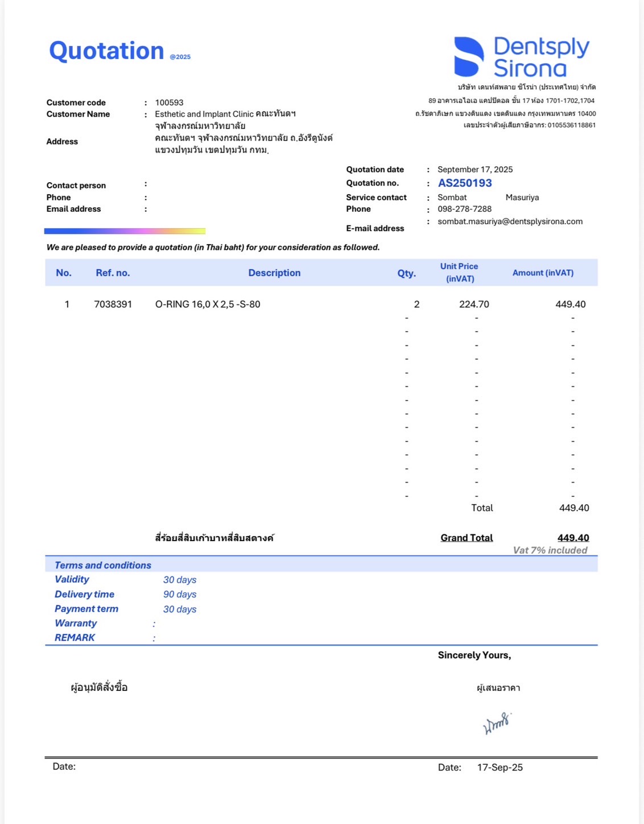
Task: Click the Qty. column header
Action: click(x=406, y=274)
